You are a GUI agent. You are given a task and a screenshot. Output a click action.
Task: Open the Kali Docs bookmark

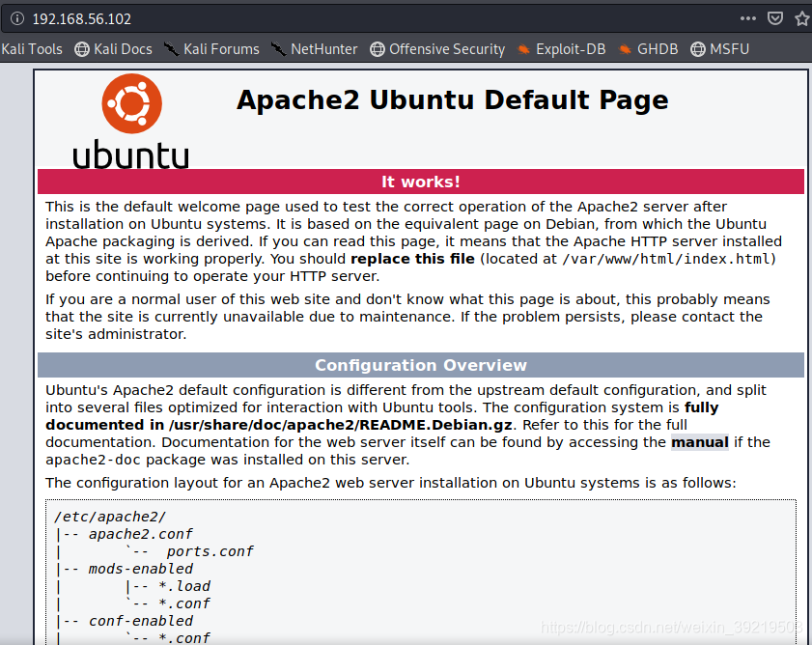click(x=113, y=49)
